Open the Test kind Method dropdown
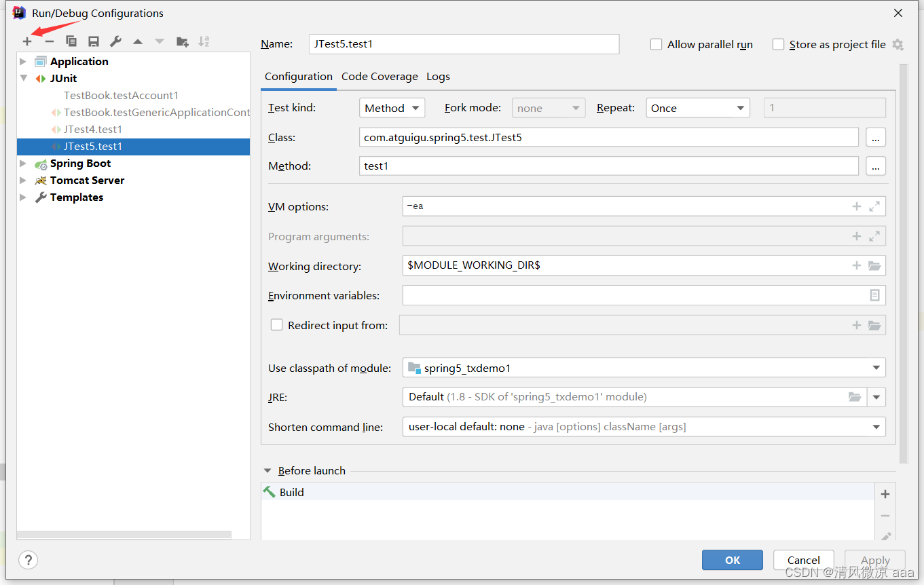This screenshot has height=585, width=924. coord(392,108)
